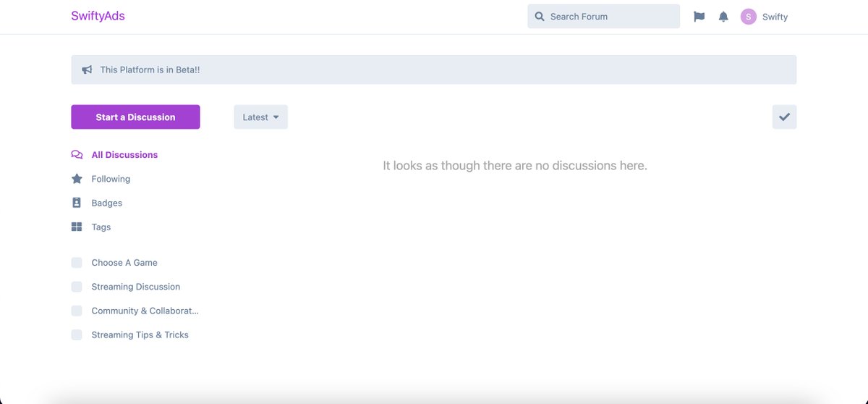This screenshot has height=404, width=868.
Task: Focus the Search Forum field
Action: (x=603, y=17)
